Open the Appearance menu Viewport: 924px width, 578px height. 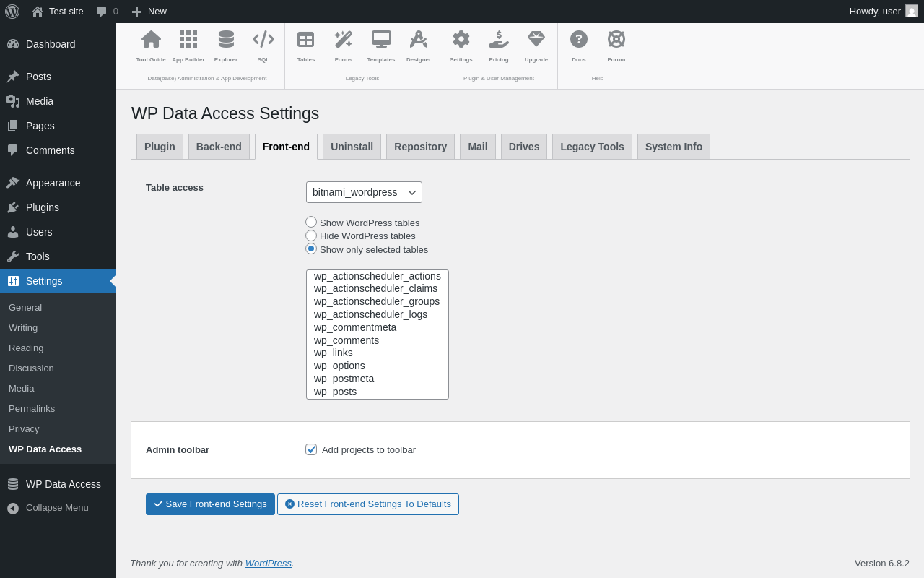click(x=58, y=183)
